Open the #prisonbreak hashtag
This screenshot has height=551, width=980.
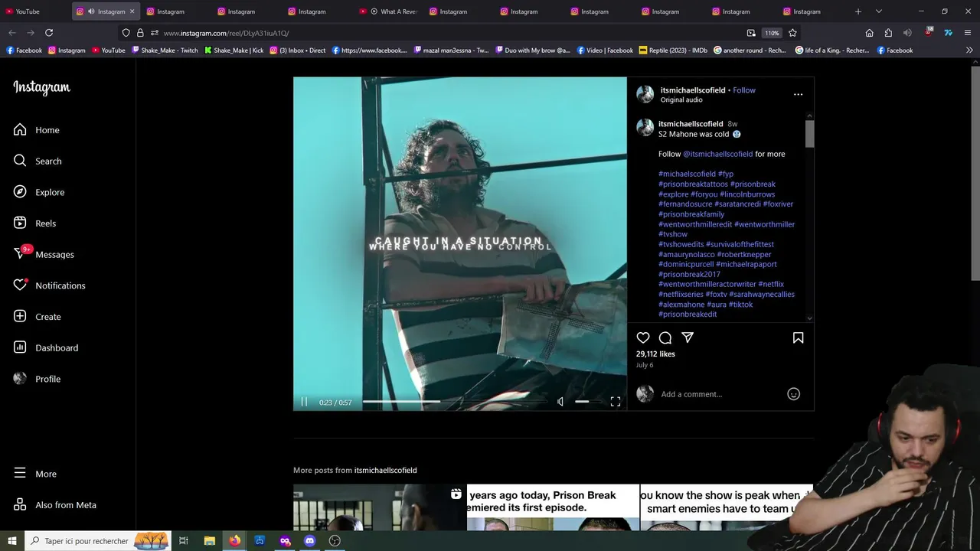tap(753, 184)
